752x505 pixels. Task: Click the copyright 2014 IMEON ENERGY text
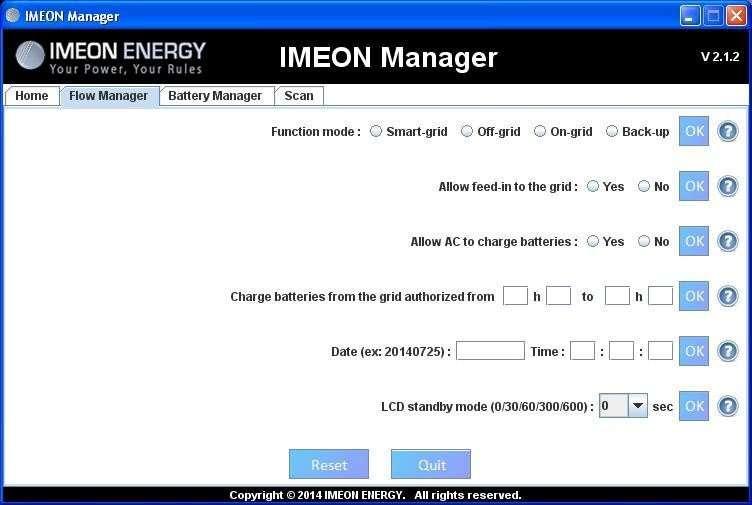pyautogui.click(x=375, y=495)
